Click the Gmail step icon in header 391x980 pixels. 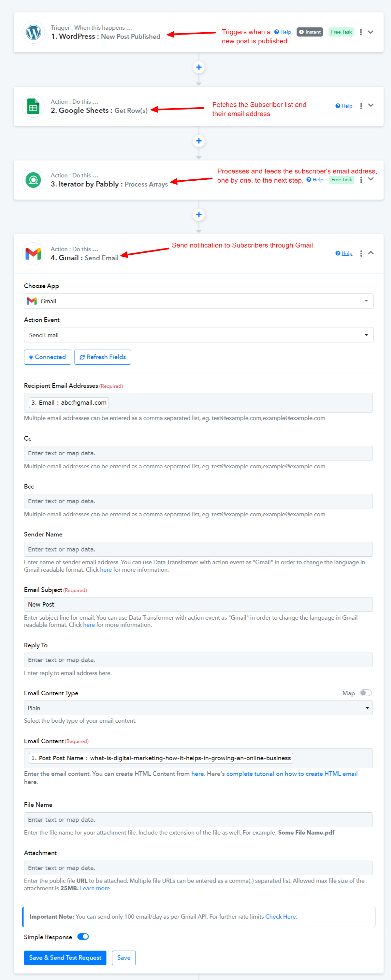34,253
